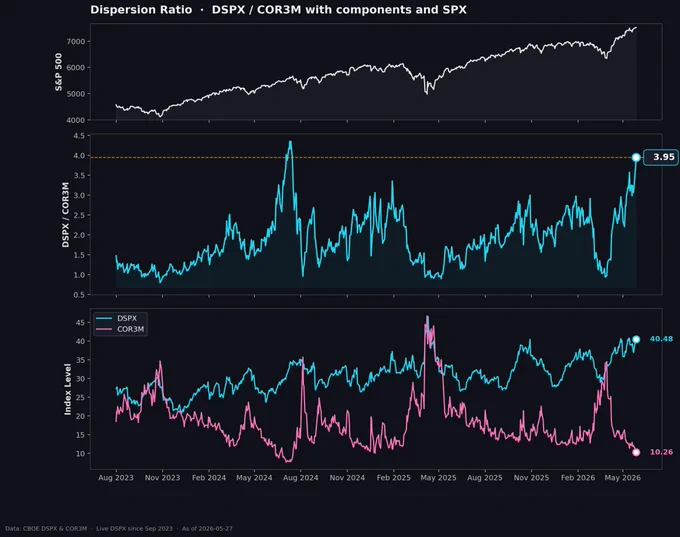
Task: Click the 3.0 tick on ratio axis
Action: pyautogui.click(x=79, y=196)
